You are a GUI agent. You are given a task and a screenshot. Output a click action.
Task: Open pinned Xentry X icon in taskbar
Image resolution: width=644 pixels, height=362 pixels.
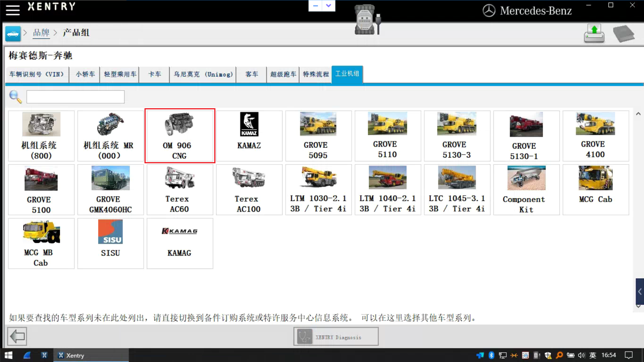[45, 355]
